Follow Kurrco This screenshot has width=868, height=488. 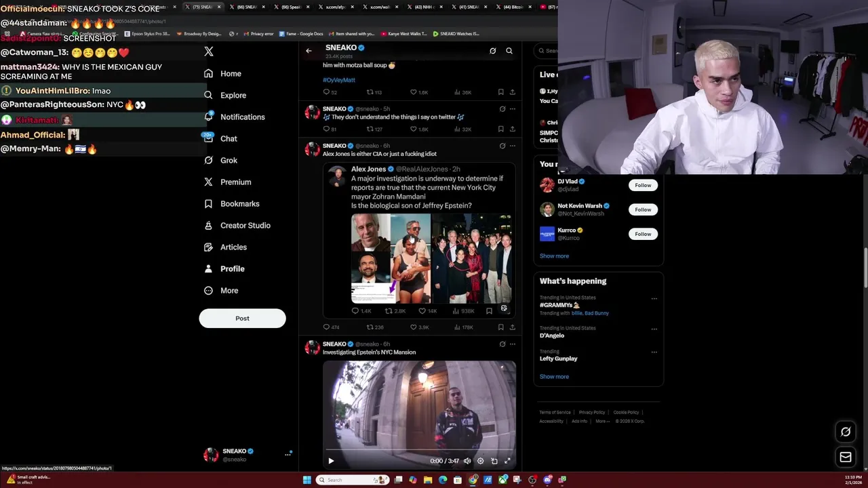tap(643, 234)
